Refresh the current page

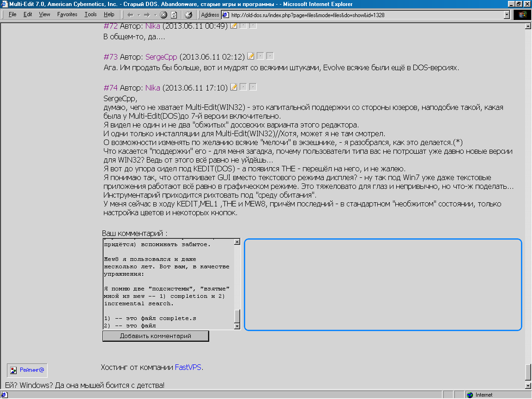pos(174,15)
